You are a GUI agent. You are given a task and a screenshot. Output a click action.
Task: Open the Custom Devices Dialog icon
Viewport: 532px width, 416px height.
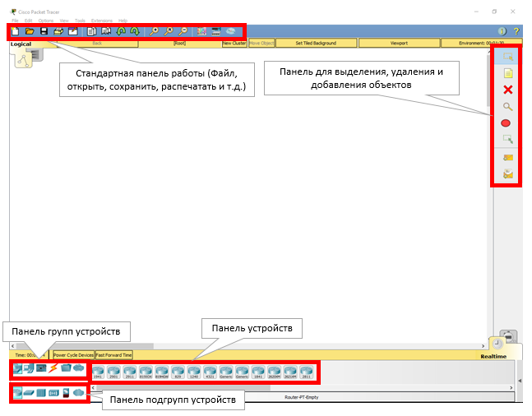pos(216,31)
